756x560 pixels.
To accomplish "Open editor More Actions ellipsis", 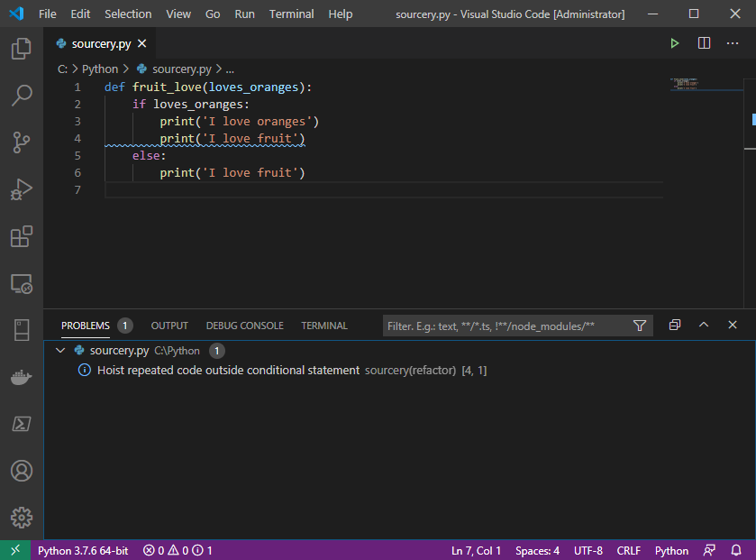I will pos(733,43).
